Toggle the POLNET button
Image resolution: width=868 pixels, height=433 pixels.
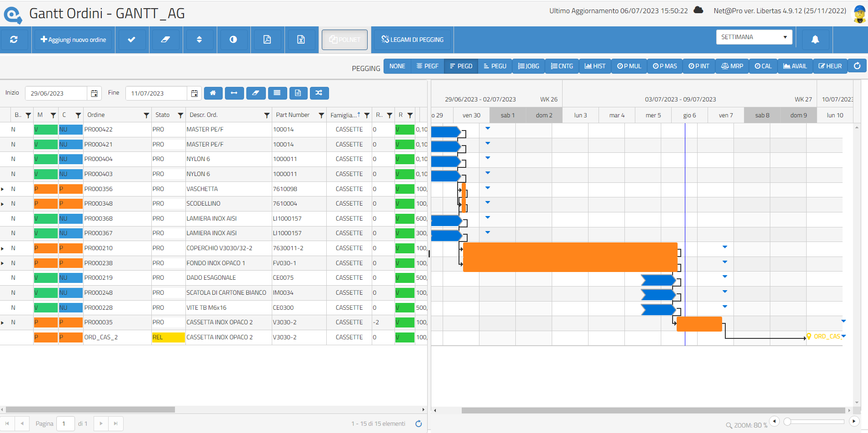click(344, 40)
